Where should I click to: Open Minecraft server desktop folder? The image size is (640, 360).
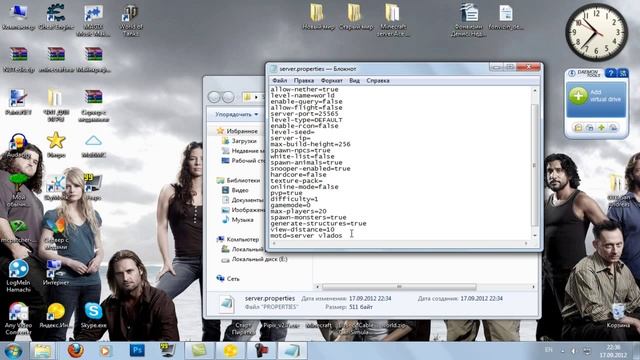click(393, 20)
